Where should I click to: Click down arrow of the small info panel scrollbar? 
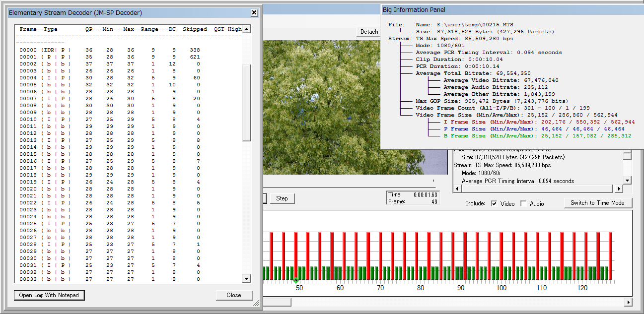pos(627,181)
